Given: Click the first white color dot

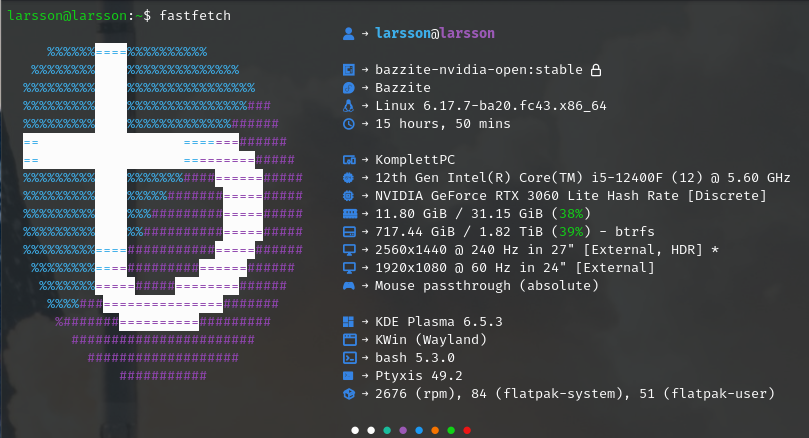Looking at the screenshot, I should click(355, 430).
